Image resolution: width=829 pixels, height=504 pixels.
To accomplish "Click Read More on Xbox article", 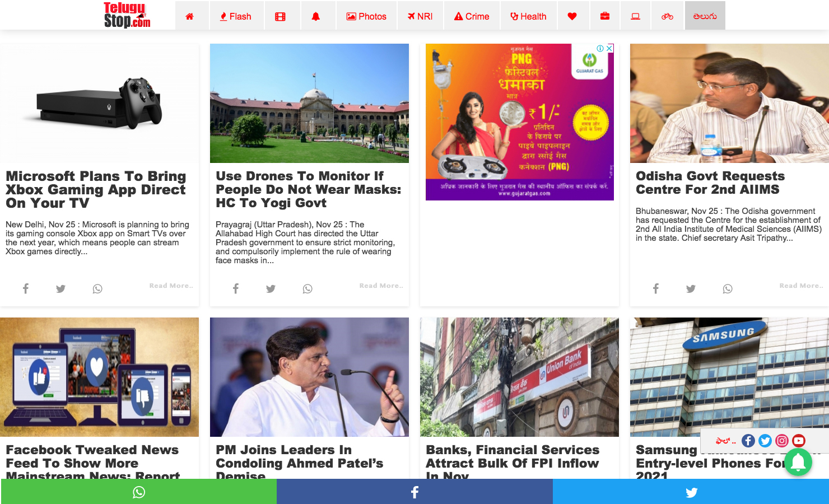I will coord(171,286).
